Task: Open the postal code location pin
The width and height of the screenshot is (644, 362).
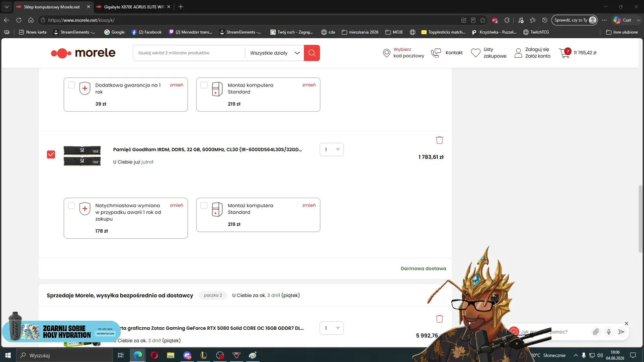Action: pos(386,53)
